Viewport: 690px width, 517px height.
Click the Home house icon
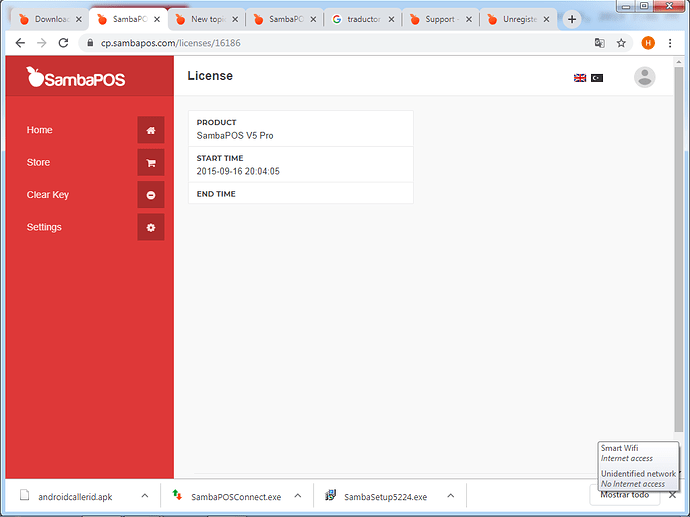(x=150, y=130)
